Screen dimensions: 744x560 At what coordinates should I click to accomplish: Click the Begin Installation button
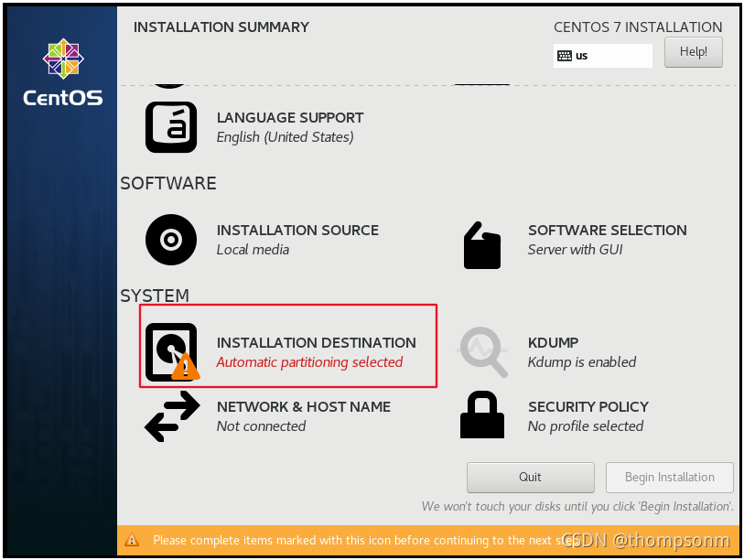[670, 478]
